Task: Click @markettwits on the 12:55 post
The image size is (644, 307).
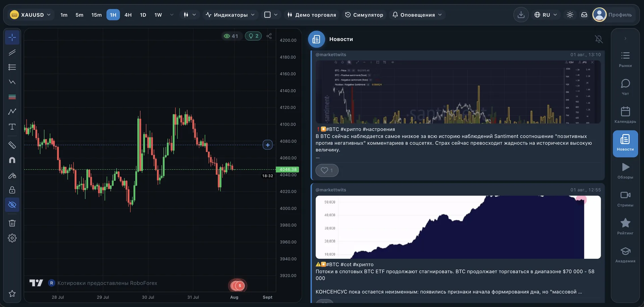Action: point(331,190)
